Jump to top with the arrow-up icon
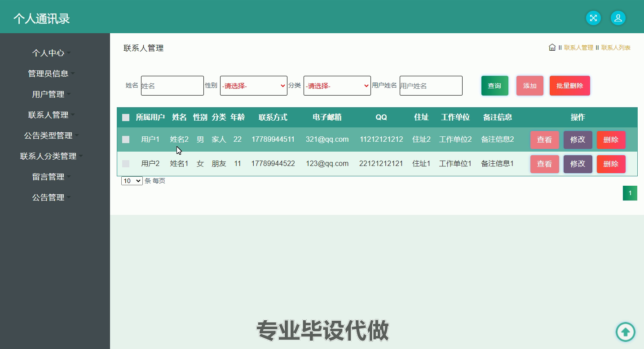The width and height of the screenshot is (644, 349). coord(625,332)
